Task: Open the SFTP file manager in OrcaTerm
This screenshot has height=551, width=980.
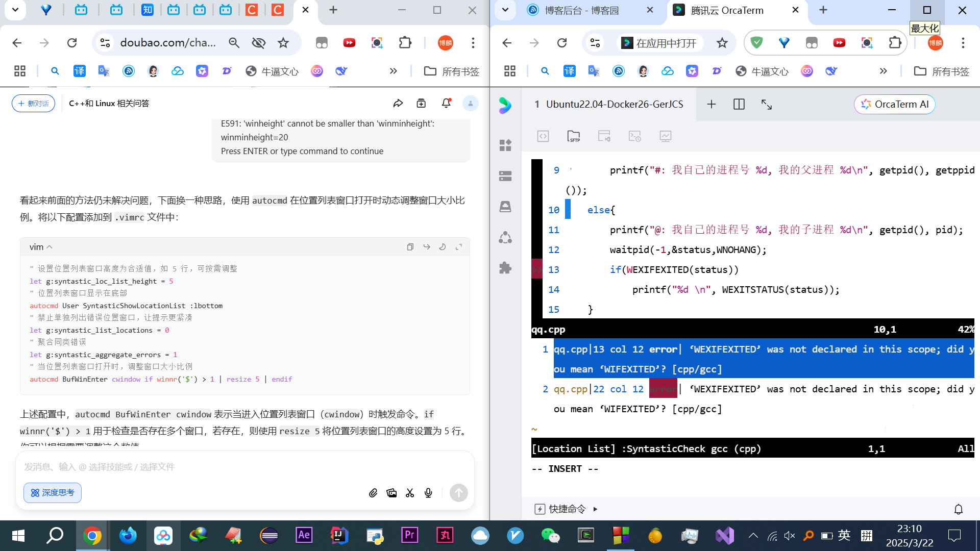Action: click(574, 136)
